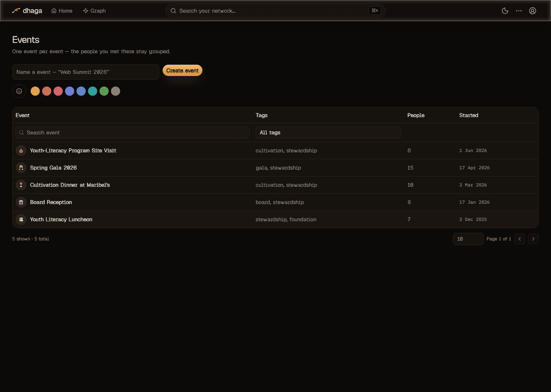Select the orange color swatch
This screenshot has height=392, width=551.
click(x=35, y=91)
